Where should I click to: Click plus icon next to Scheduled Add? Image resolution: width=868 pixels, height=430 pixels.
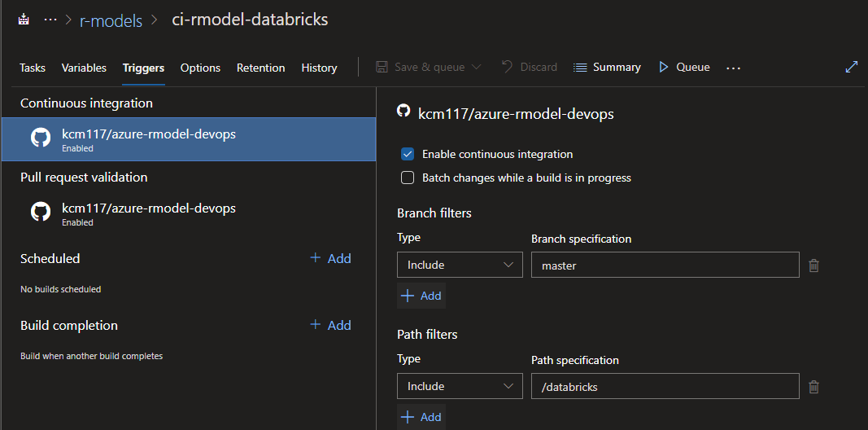[316, 257]
